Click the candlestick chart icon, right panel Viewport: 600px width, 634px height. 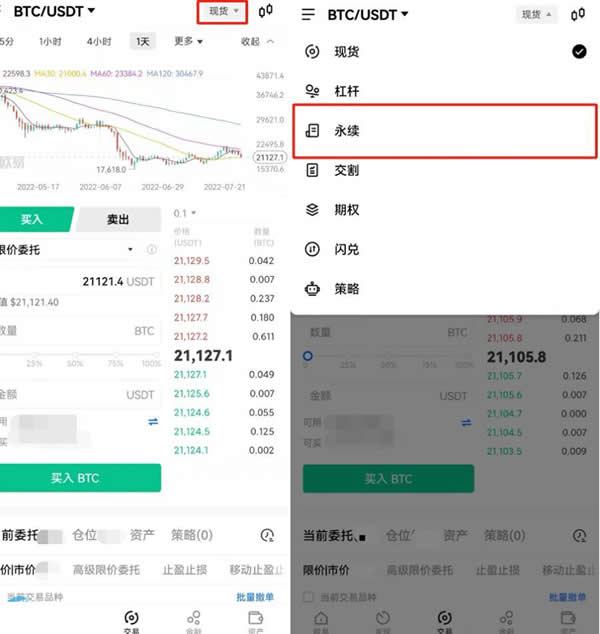tap(578, 15)
